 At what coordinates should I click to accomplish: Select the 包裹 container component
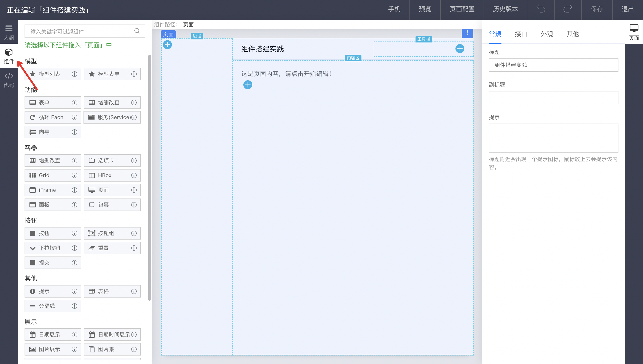112,205
